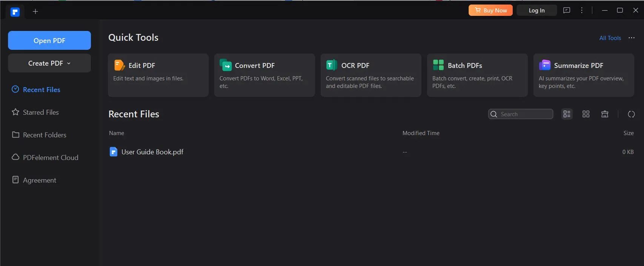Screen dimensions: 644x266
Task: Expand the Create PDF dropdown
Action: coord(49,63)
